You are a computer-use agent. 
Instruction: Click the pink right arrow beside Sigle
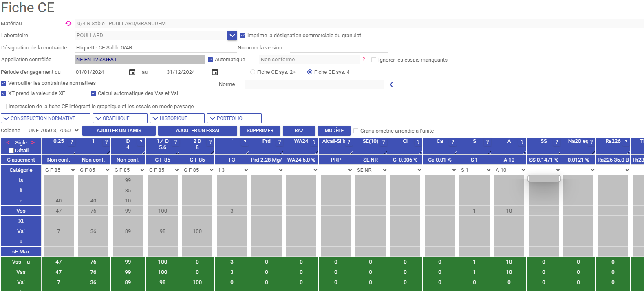point(33,142)
